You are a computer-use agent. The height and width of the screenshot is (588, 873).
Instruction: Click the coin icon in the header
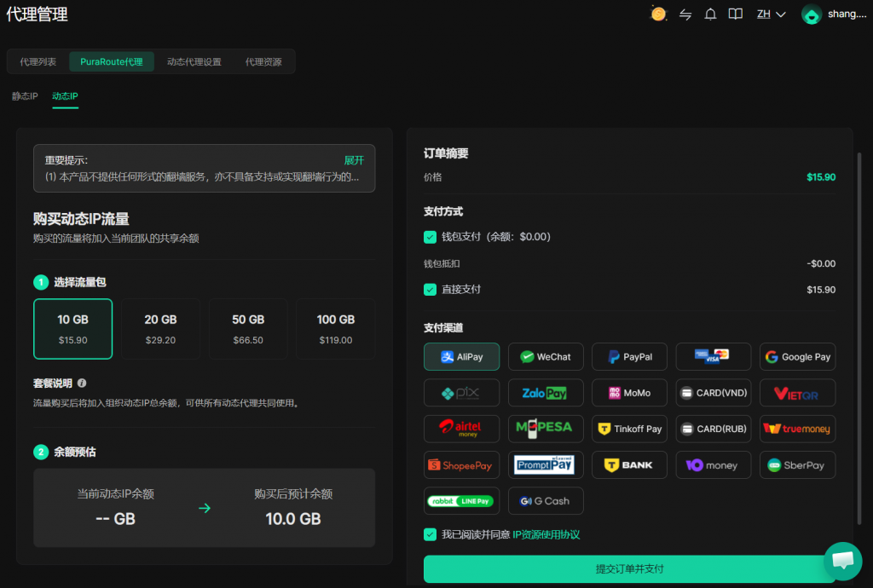[x=659, y=14]
